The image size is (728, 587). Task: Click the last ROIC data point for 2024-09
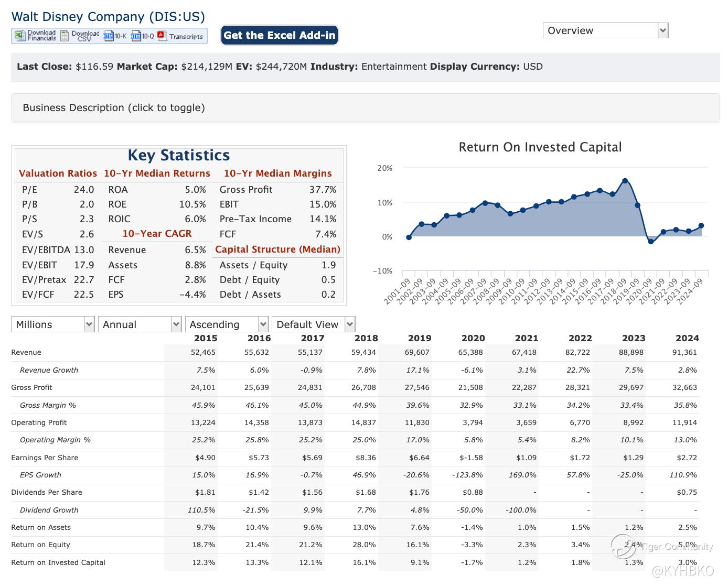[701, 226]
